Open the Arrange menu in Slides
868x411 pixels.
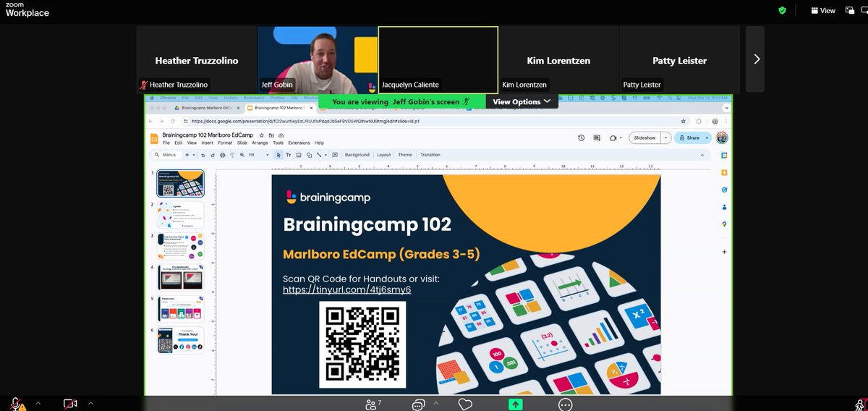(260, 143)
